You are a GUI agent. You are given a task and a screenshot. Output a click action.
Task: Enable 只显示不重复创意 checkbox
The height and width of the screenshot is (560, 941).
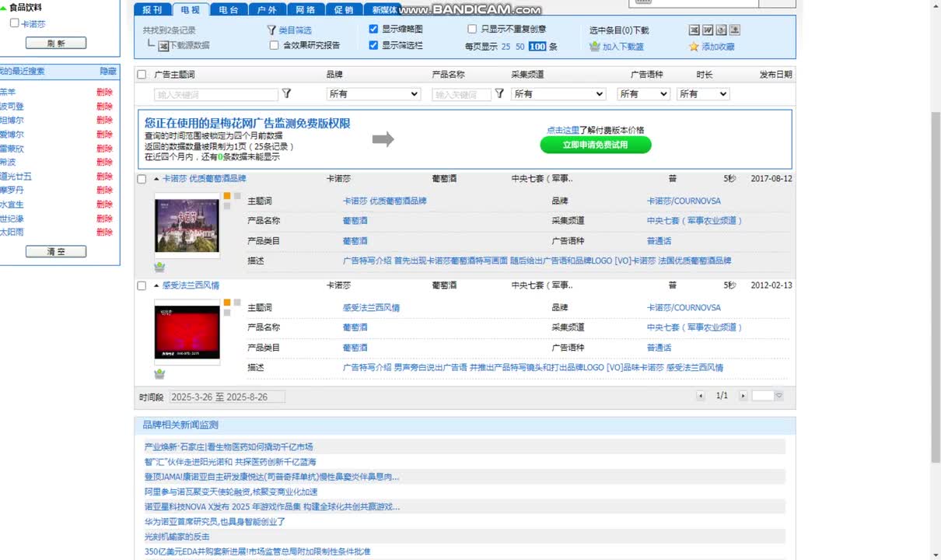tap(472, 30)
